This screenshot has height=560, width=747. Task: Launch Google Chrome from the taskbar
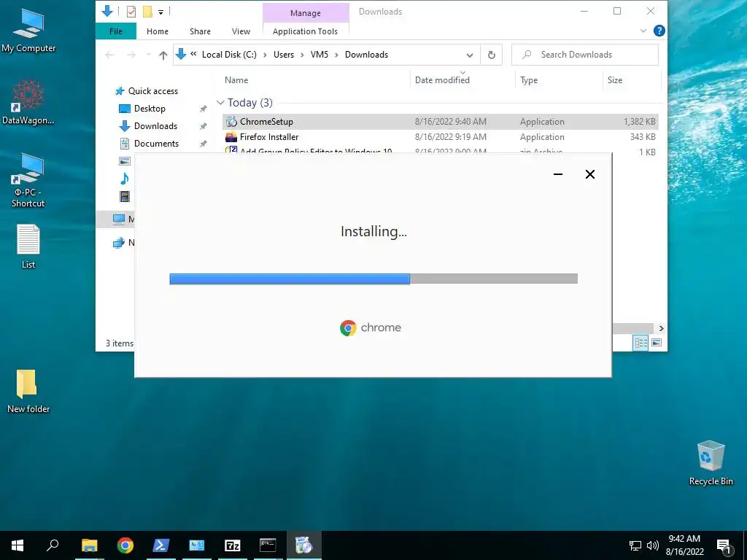coord(125,545)
